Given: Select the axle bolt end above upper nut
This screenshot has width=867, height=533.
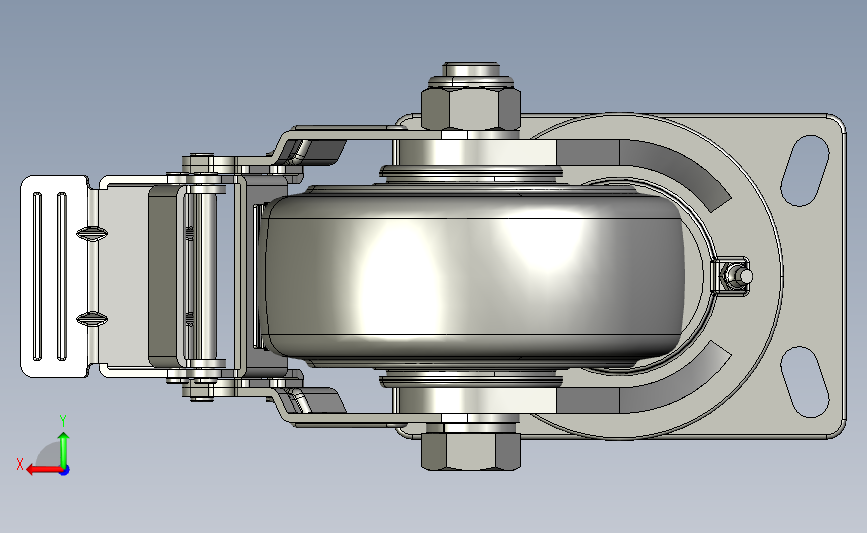Looking at the screenshot, I should point(471,70).
